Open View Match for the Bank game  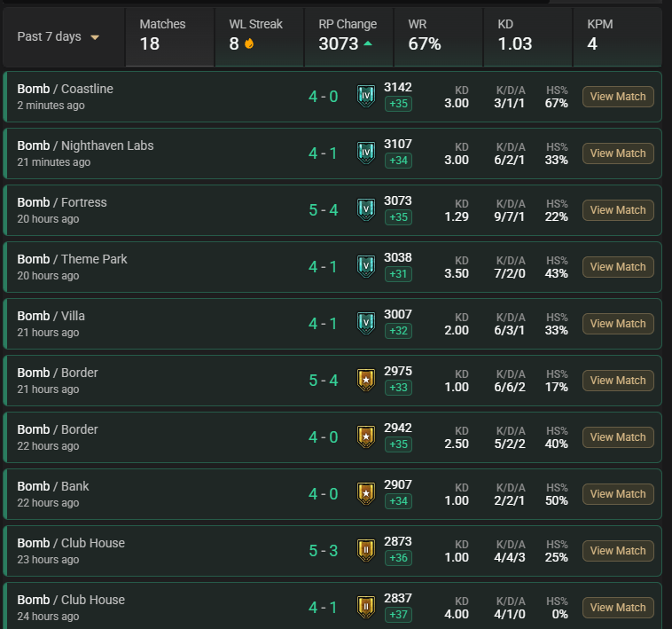click(618, 494)
